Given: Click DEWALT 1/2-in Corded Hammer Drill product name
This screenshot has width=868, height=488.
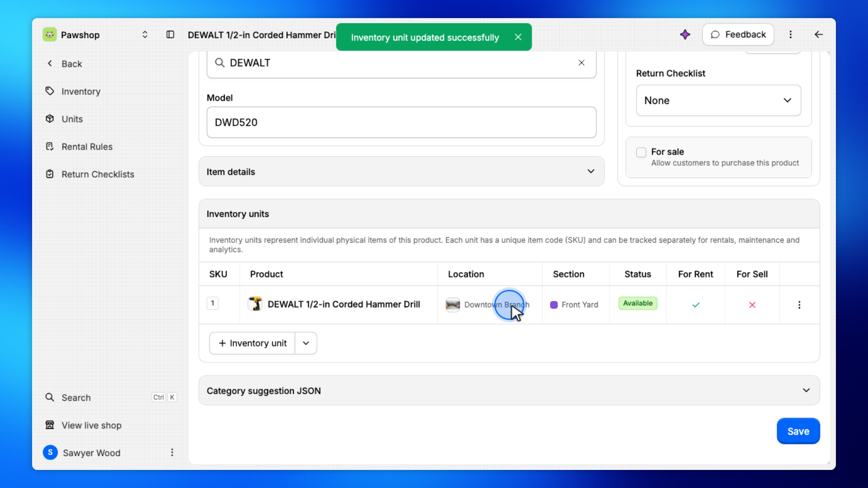Looking at the screenshot, I should 344,304.
